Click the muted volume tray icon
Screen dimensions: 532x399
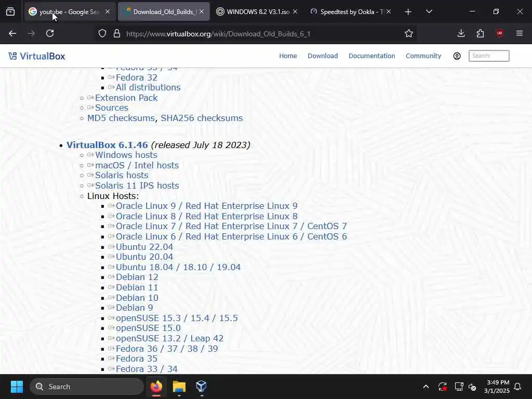(x=472, y=387)
